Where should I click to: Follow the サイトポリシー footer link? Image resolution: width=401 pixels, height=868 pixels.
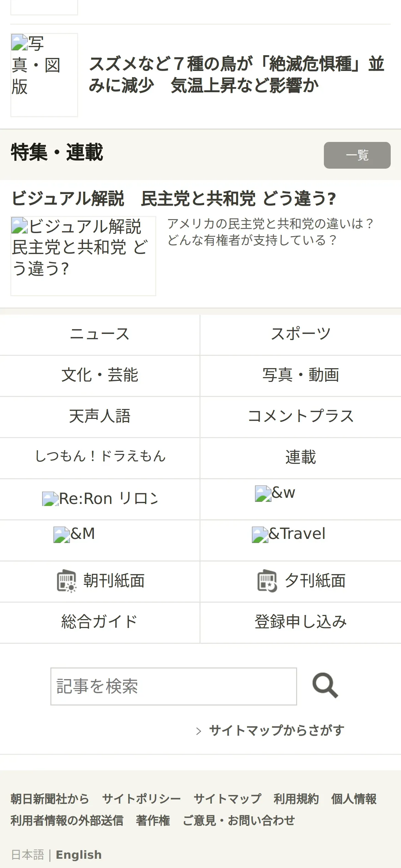click(x=141, y=799)
